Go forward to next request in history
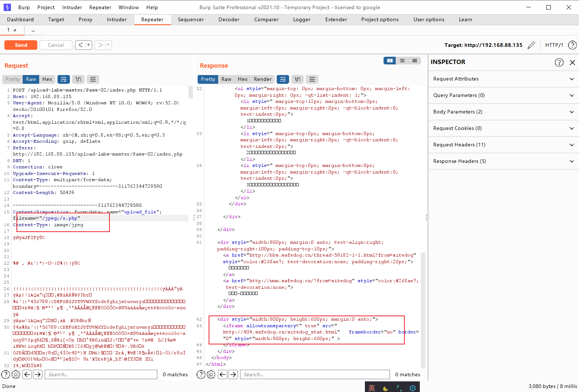The width and height of the screenshot is (579, 392). (100, 45)
